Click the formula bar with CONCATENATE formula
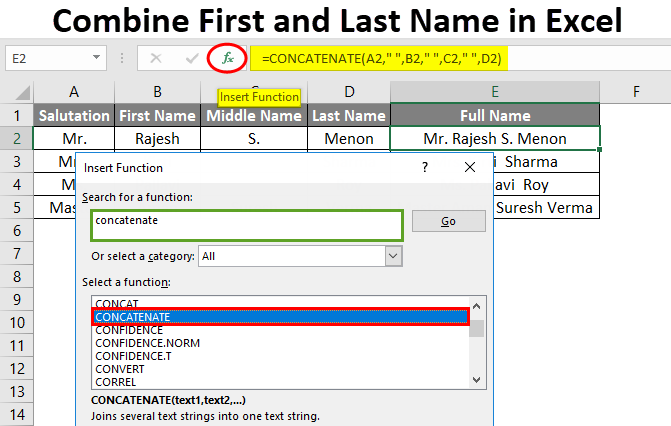The image size is (671, 426). 460,58
